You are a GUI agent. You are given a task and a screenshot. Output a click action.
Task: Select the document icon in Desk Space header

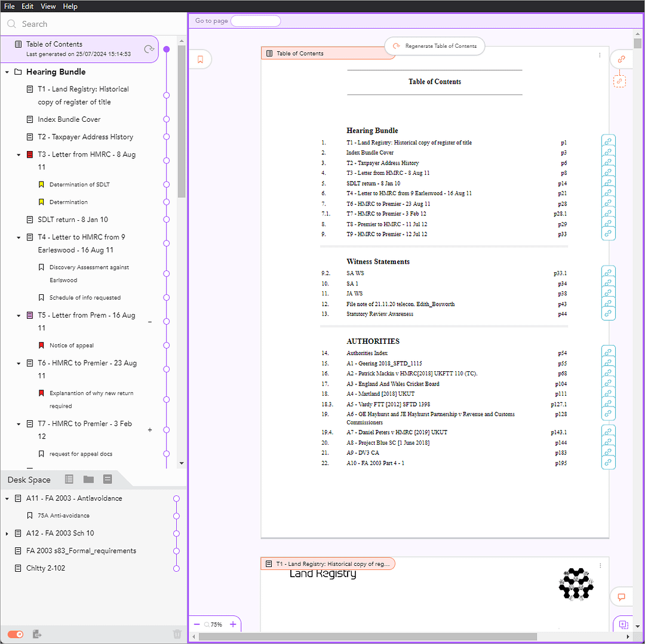click(107, 479)
